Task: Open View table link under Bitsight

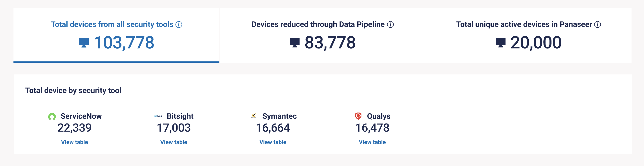Action: pyautogui.click(x=174, y=142)
